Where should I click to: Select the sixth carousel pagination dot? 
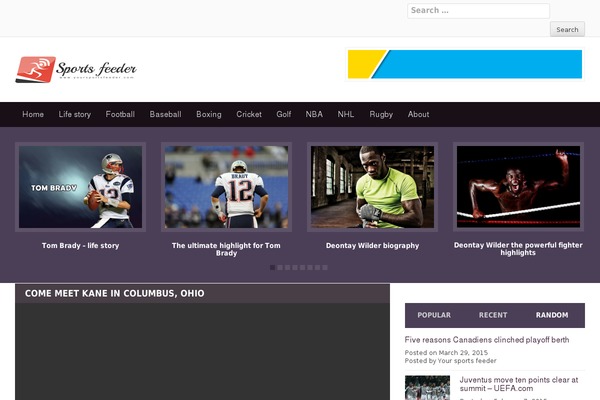pos(310,268)
